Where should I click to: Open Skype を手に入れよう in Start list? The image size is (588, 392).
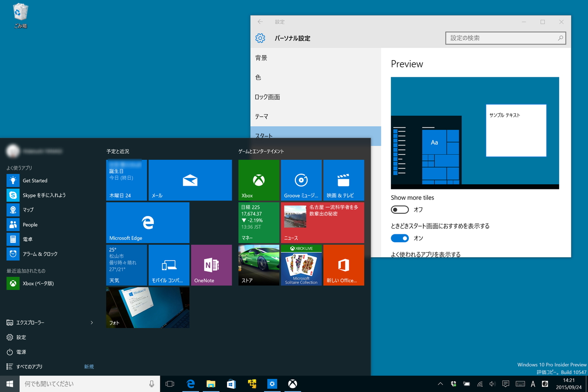pyautogui.click(x=50, y=195)
